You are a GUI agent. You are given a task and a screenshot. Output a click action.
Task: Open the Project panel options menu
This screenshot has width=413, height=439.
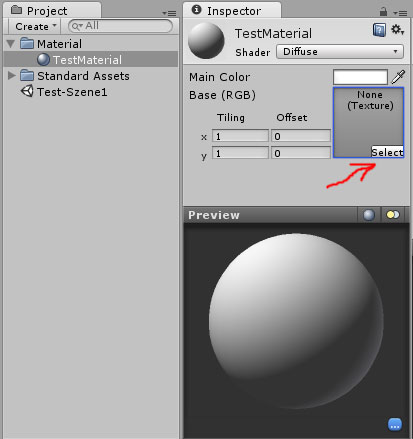[x=169, y=13]
